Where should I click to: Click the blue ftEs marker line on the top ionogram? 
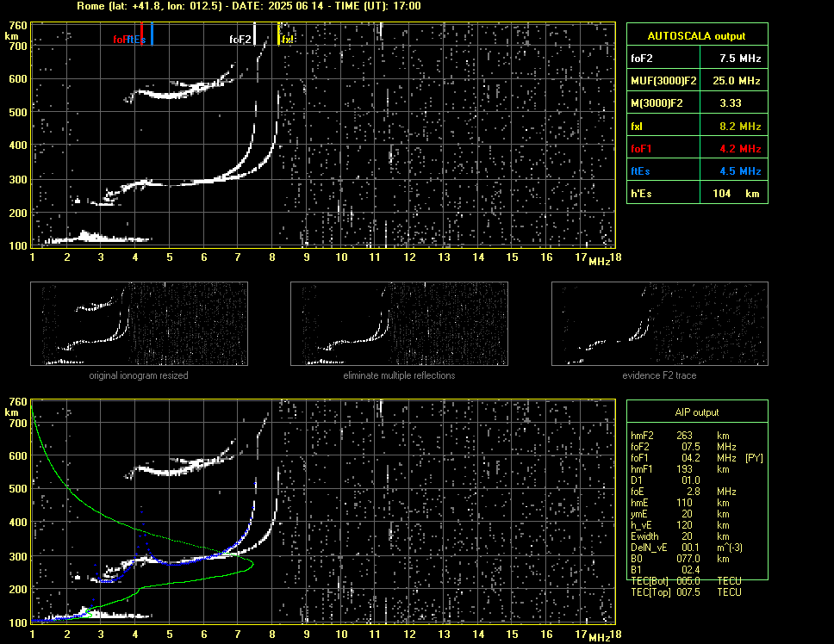(152, 33)
